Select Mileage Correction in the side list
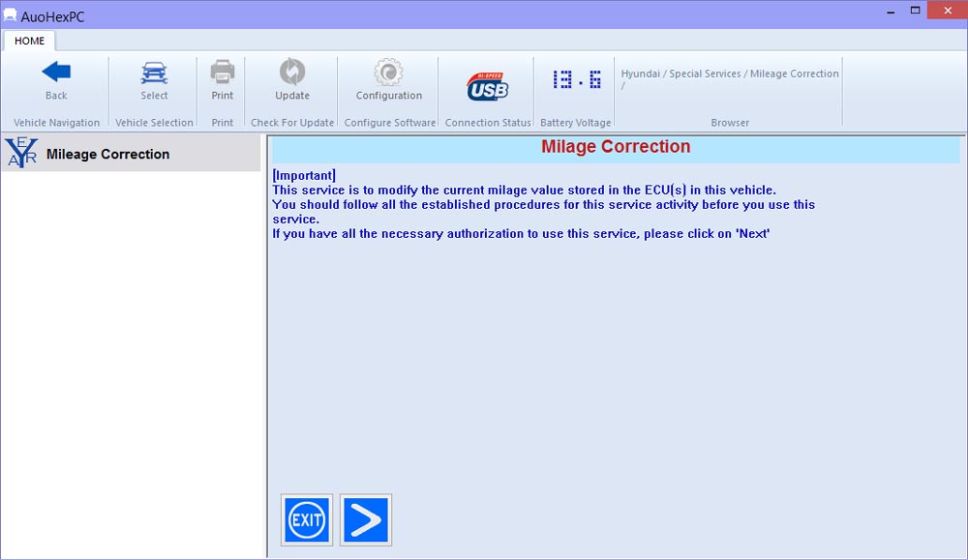The image size is (968, 560). (107, 155)
